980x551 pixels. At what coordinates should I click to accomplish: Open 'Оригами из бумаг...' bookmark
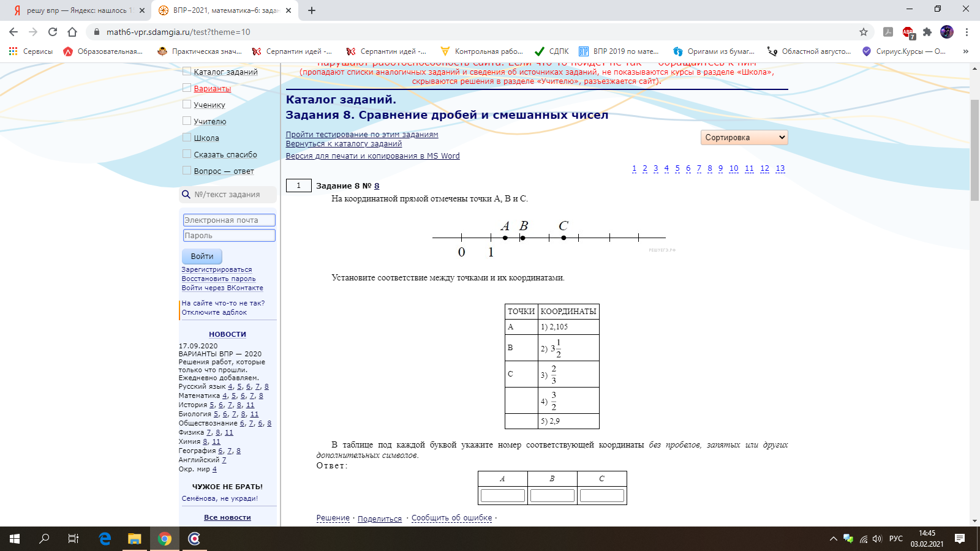714,51
